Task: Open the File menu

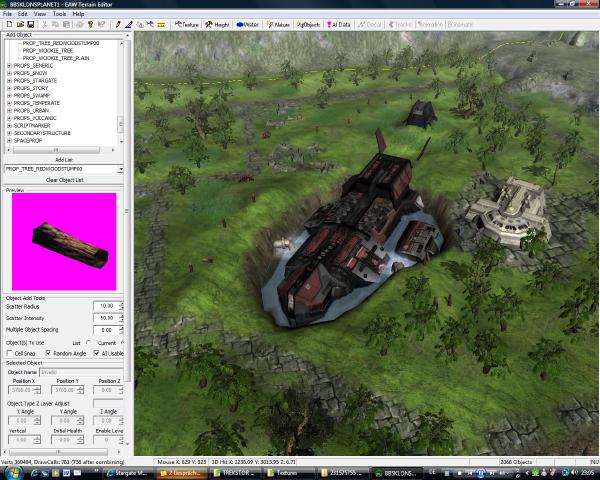Action: click(x=7, y=14)
